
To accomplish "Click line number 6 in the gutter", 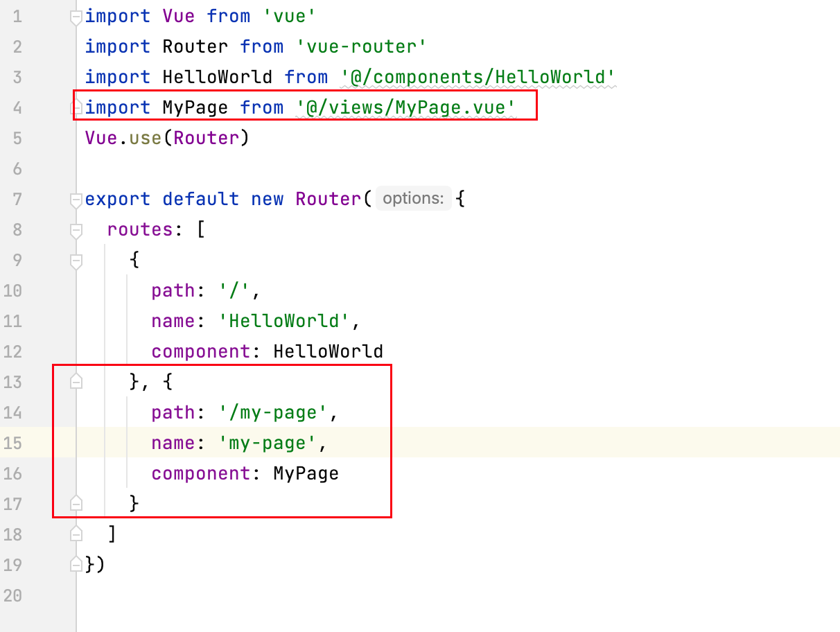I will [17, 168].
